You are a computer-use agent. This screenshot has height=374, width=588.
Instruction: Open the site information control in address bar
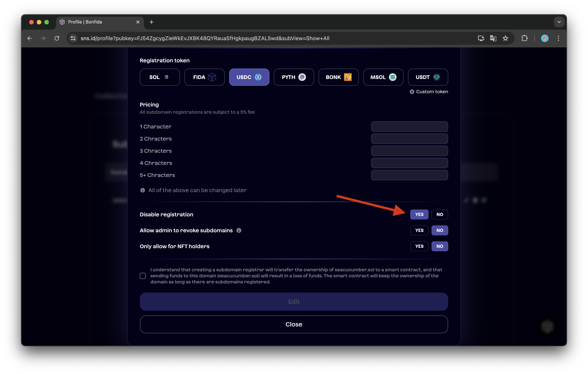coord(73,38)
